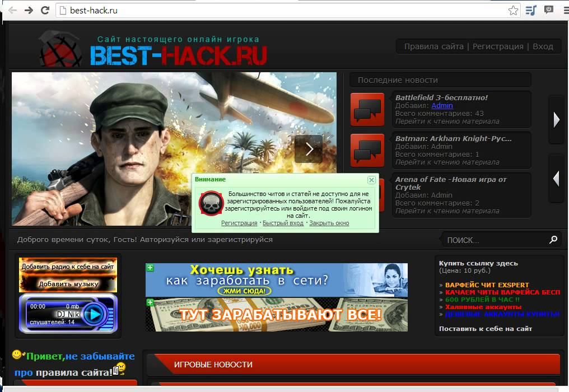Open Batman: Arkham Knight news title
569x392 pixels.
453,139
